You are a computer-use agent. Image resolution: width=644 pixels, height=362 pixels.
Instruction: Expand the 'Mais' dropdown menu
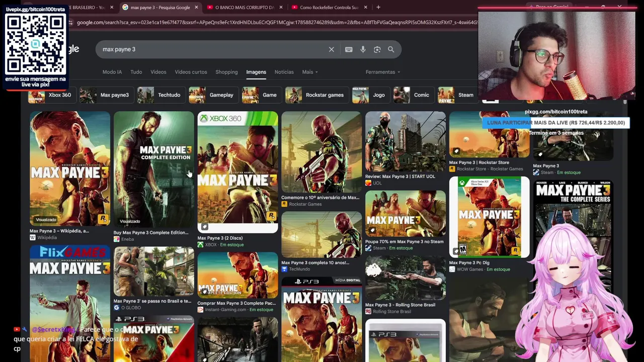click(x=309, y=72)
